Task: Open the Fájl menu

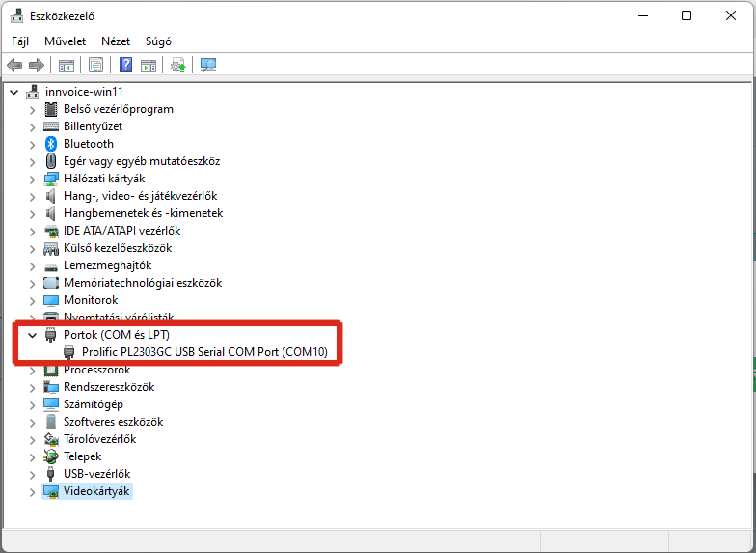Action: tap(20, 41)
